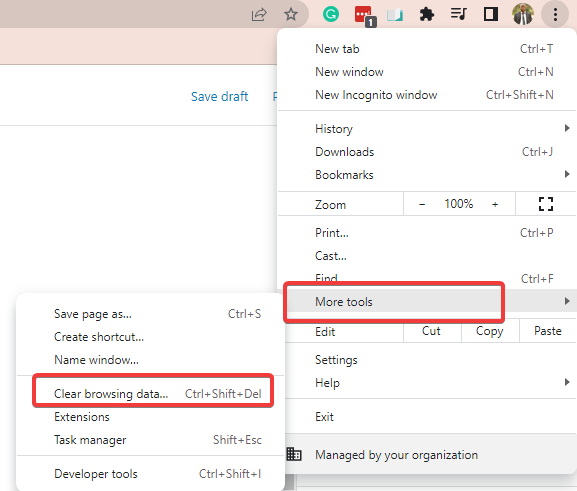The width and height of the screenshot is (577, 491).
Task: Increase zoom with plus button
Action: 495,204
